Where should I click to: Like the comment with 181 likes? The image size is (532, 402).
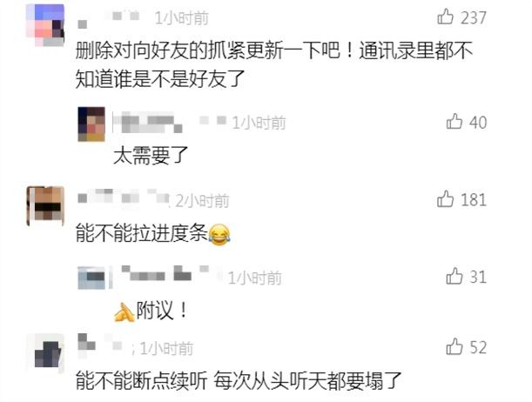tap(445, 198)
